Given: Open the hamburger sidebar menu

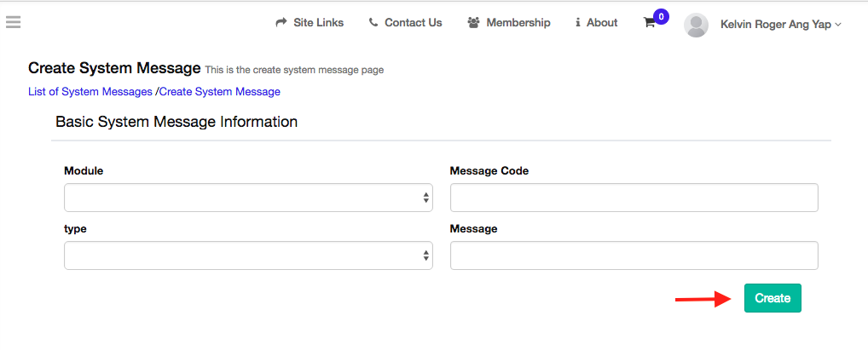Looking at the screenshot, I should point(13,22).
